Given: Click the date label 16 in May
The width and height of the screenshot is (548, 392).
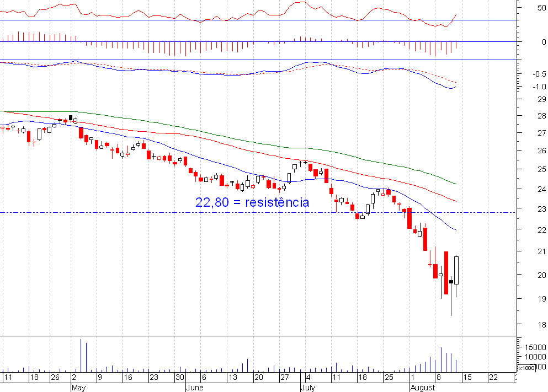Looking at the screenshot, I should [128, 377].
